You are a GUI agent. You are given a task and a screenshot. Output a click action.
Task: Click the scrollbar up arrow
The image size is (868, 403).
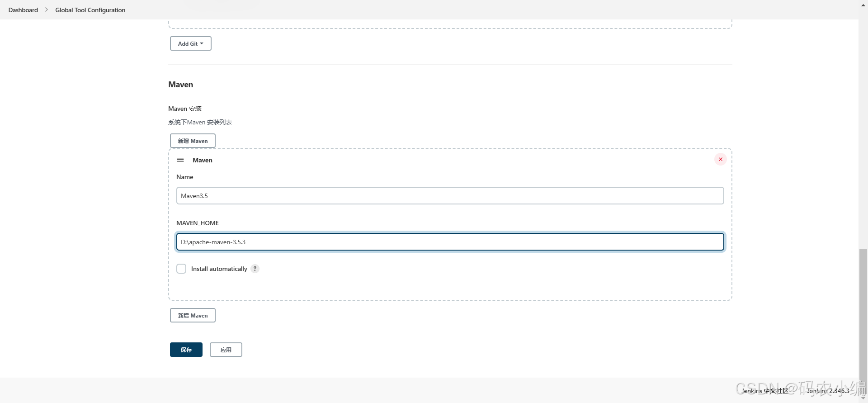pos(863,5)
